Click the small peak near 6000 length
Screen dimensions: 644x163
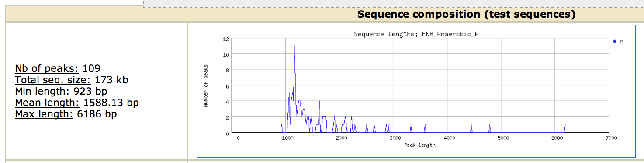(x=565, y=128)
